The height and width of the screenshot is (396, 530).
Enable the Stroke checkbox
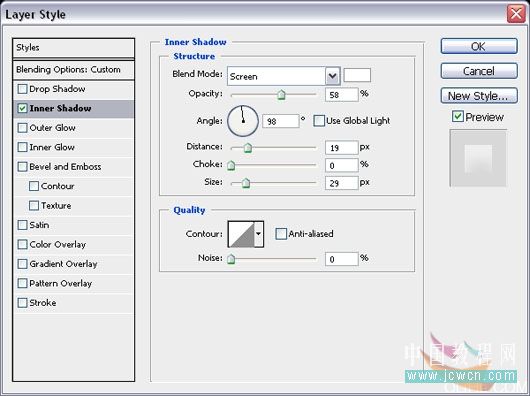(x=22, y=303)
